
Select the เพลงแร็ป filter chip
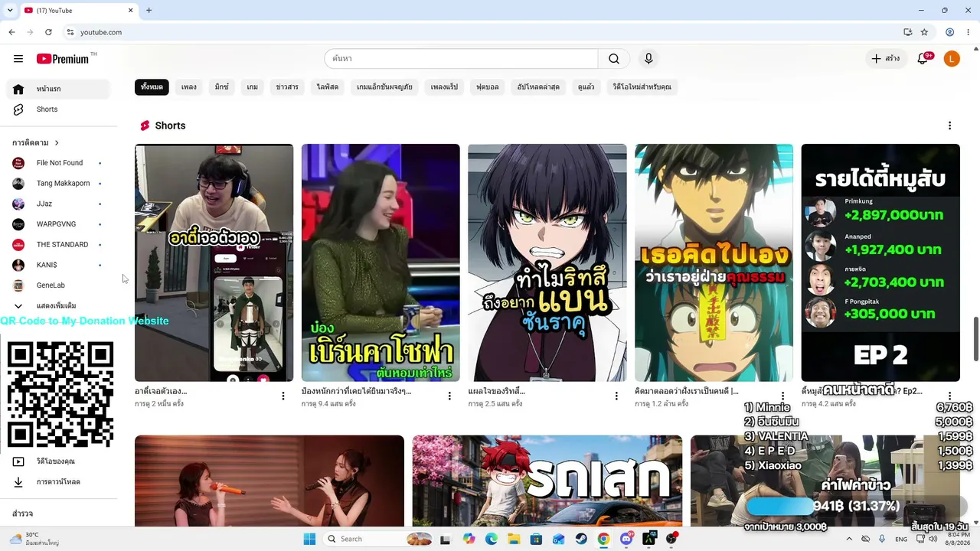coord(444,87)
